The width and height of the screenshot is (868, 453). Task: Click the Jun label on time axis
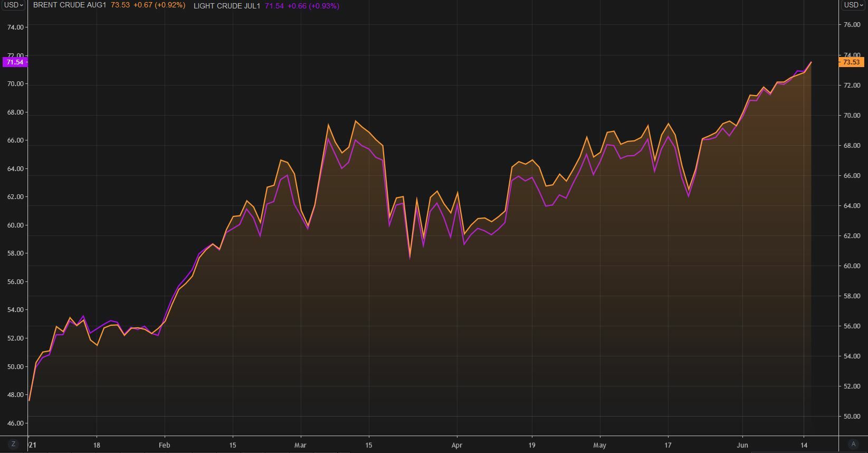coord(742,445)
